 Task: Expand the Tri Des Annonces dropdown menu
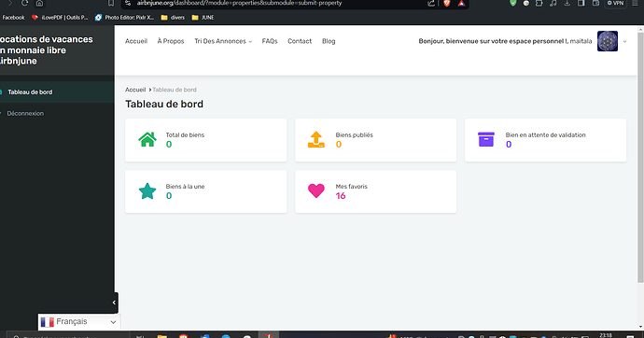click(223, 41)
